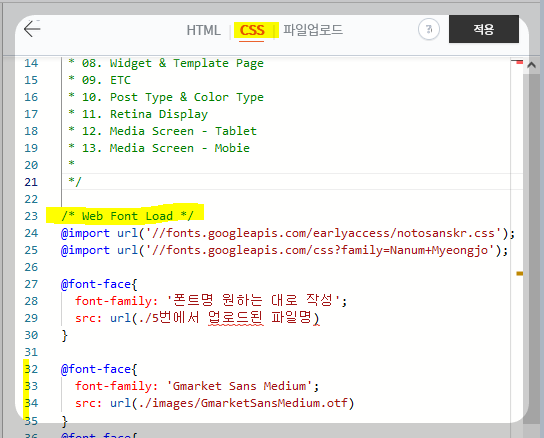The width and height of the screenshot is (544, 438).
Task: Click line number 27 in the gutter
Action: point(31,284)
